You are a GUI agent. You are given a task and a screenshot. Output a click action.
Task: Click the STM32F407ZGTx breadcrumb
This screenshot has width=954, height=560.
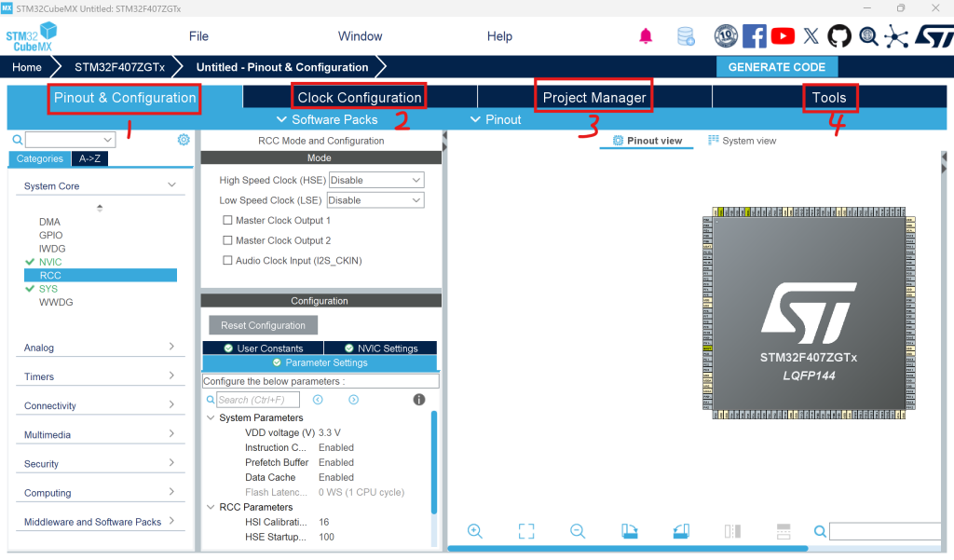tap(119, 67)
